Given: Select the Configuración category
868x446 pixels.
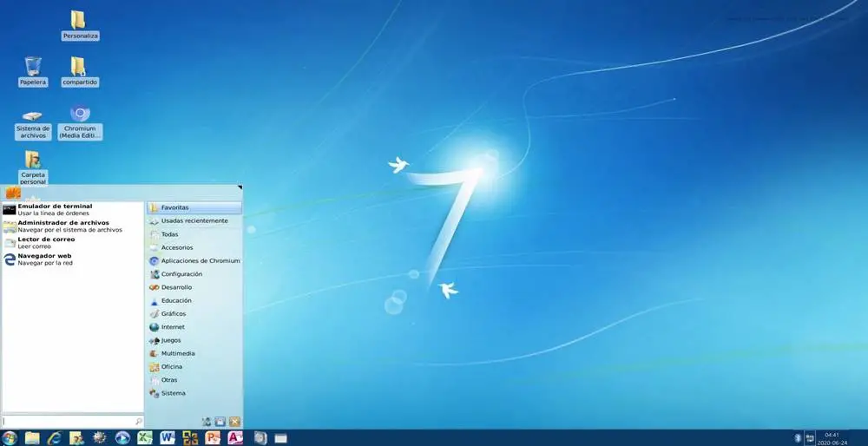Looking at the screenshot, I should [x=194, y=274].
